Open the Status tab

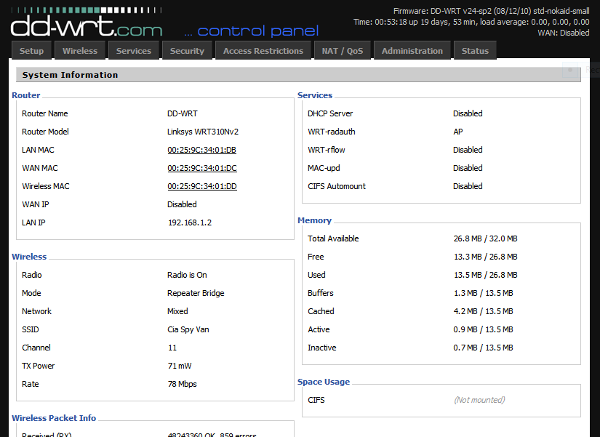pyautogui.click(x=476, y=51)
